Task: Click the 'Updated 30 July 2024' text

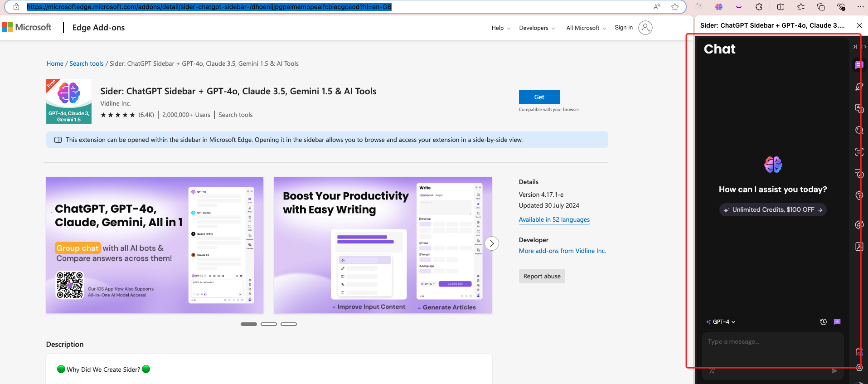Action: tap(549, 205)
